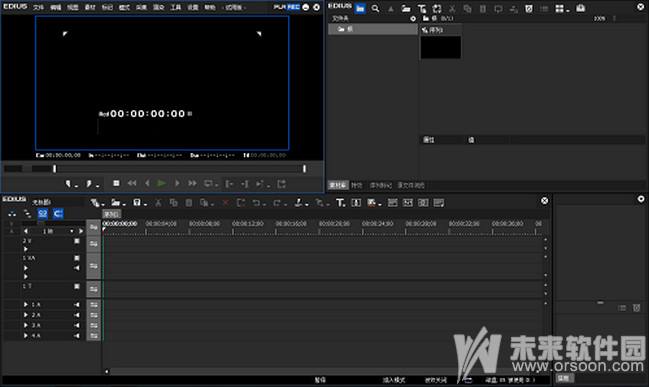The height and width of the screenshot is (387, 649).
Task: Step forward one frame in the player
Action: click(x=177, y=183)
